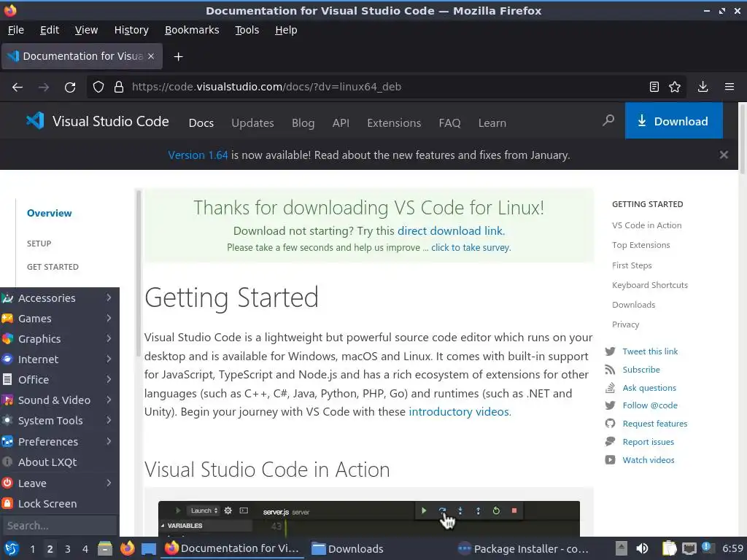The image size is (747, 560).
Task: Click the browser forward arrow
Action: tap(44, 87)
